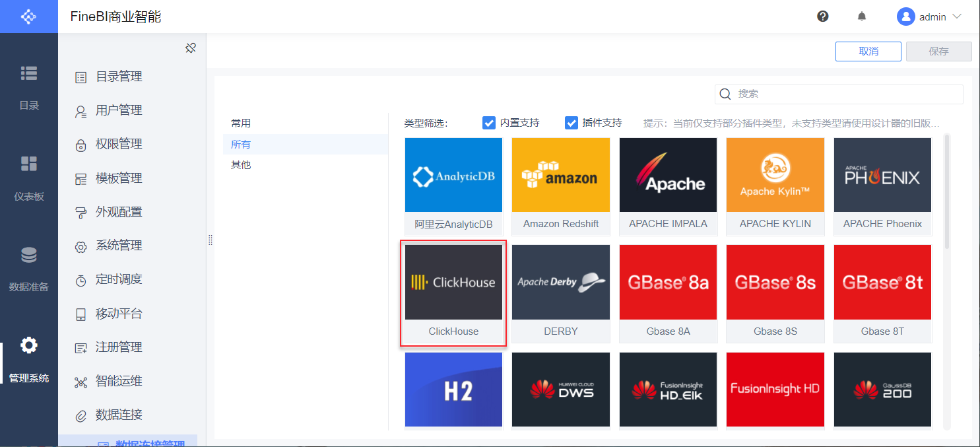The image size is (980, 447).
Task: Select the Gbase 8T database tile
Action: (882, 294)
